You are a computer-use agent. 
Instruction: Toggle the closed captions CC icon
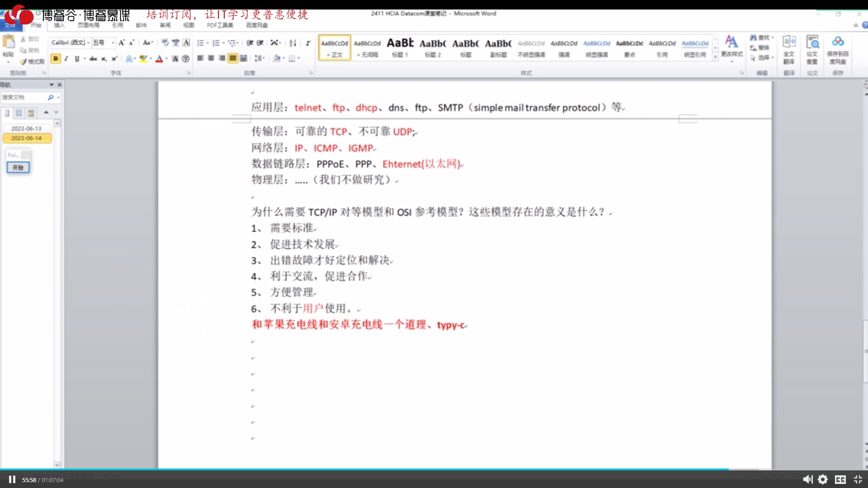(x=840, y=479)
